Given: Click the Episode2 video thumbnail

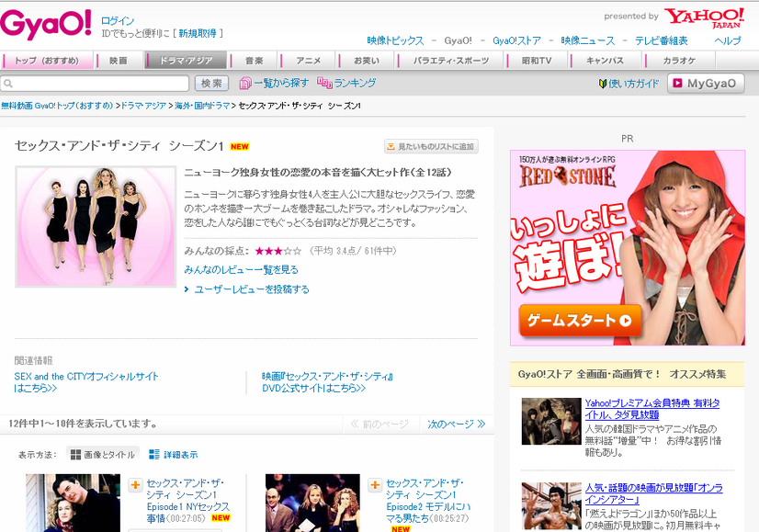Looking at the screenshot, I should point(312,503).
